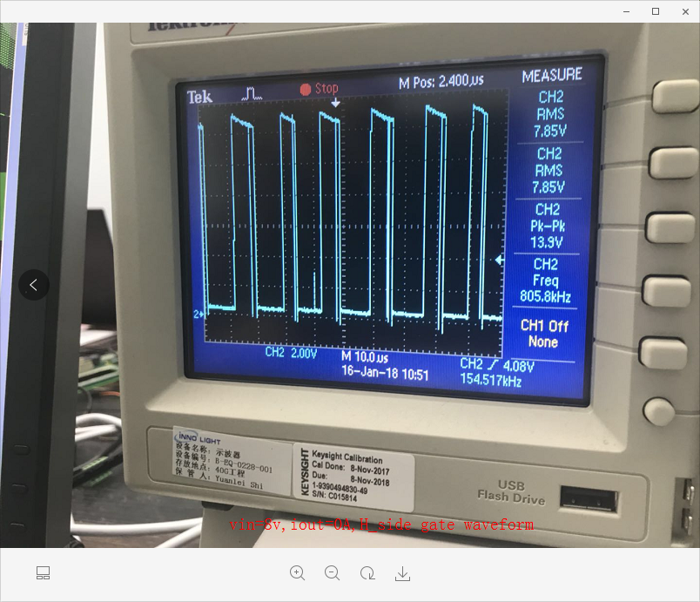Click the USB Flash Drive label
The width and height of the screenshot is (700, 602).
(x=512, y=491)
